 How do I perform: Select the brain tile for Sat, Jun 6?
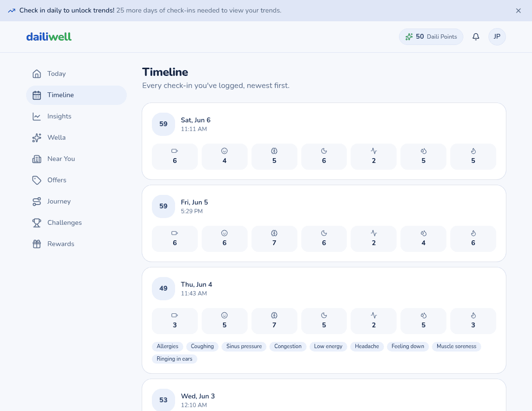pos(274,157)
